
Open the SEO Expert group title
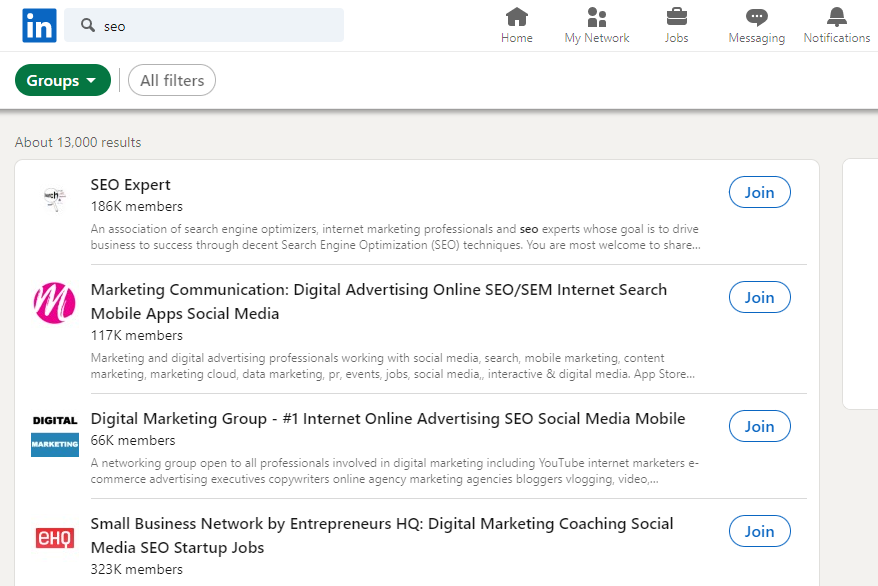pyautogui.click(x=130, y=185)
